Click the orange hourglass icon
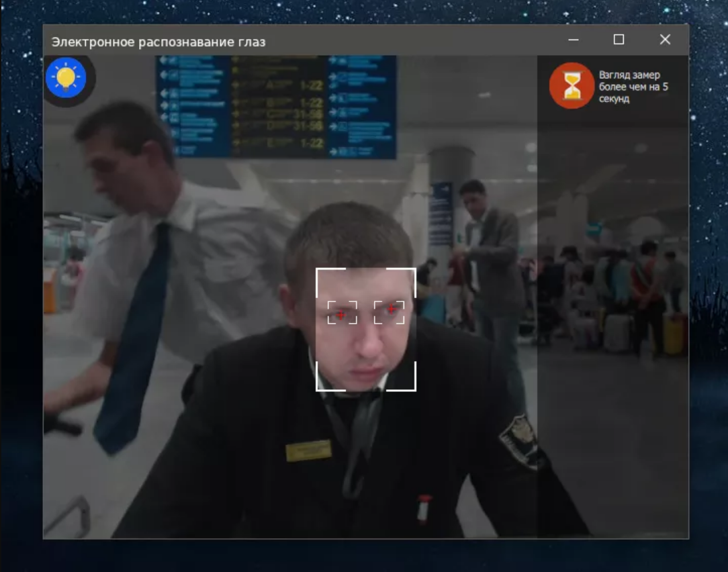 572,86
